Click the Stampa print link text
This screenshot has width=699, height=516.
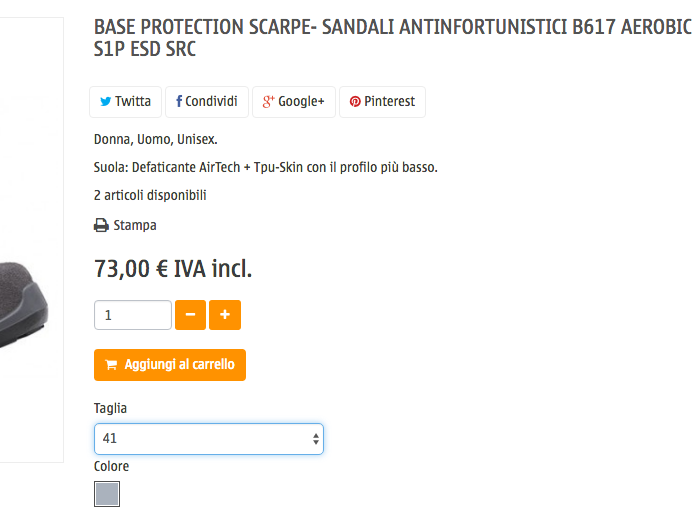click(135, 225)
